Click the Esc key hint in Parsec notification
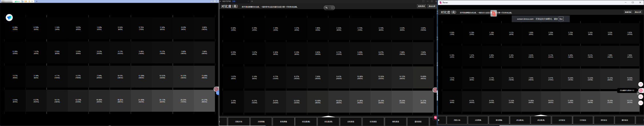 561,19
